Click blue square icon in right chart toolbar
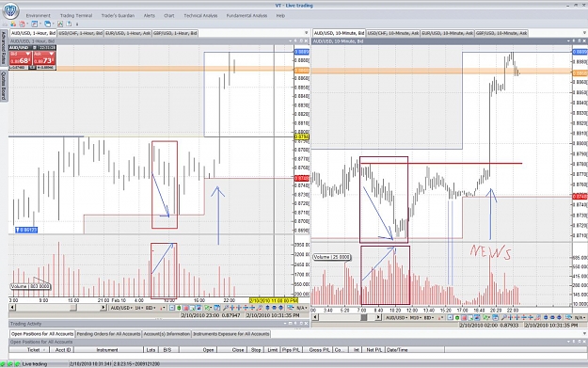Viewport: 588px width, 368px height. coord(450,318)
